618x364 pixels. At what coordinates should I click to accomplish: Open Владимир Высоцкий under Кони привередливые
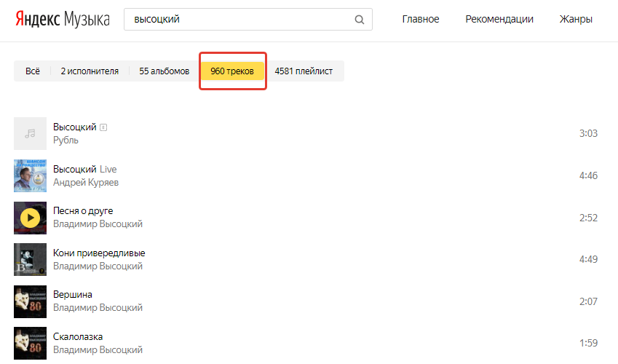pos(98,266)
